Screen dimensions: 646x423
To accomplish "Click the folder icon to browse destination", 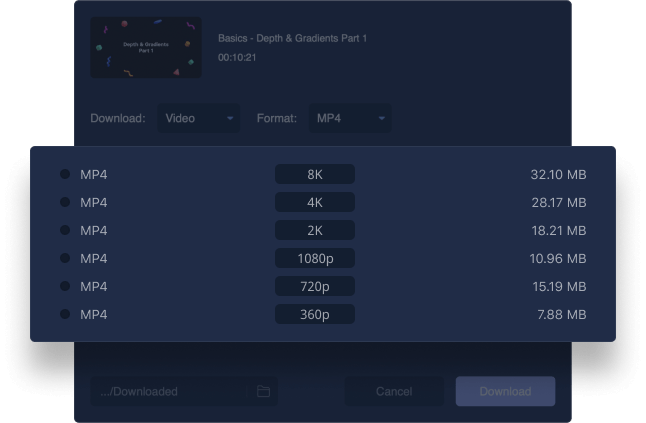I will coord(263,391).
